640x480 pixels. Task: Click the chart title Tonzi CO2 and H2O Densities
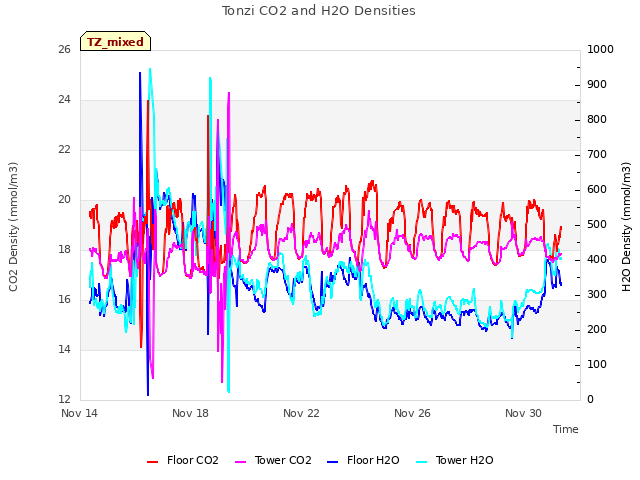[x=319, y=11]
